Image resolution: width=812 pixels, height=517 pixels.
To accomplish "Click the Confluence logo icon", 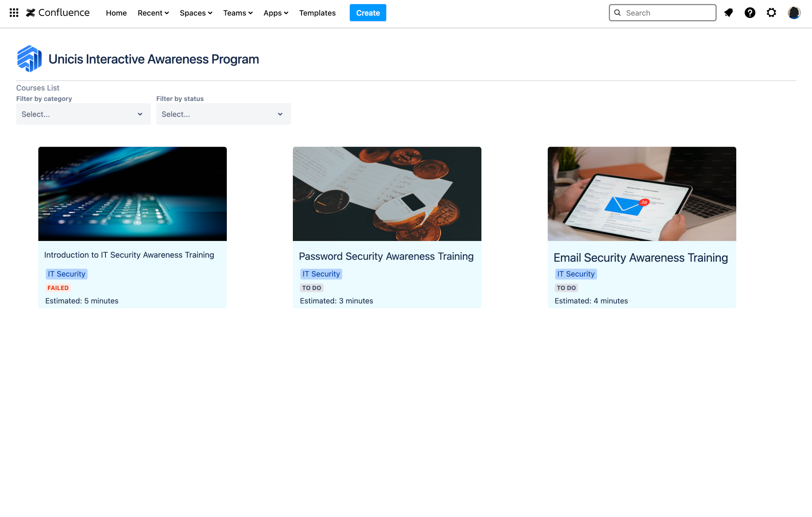I will coord(30,13).
